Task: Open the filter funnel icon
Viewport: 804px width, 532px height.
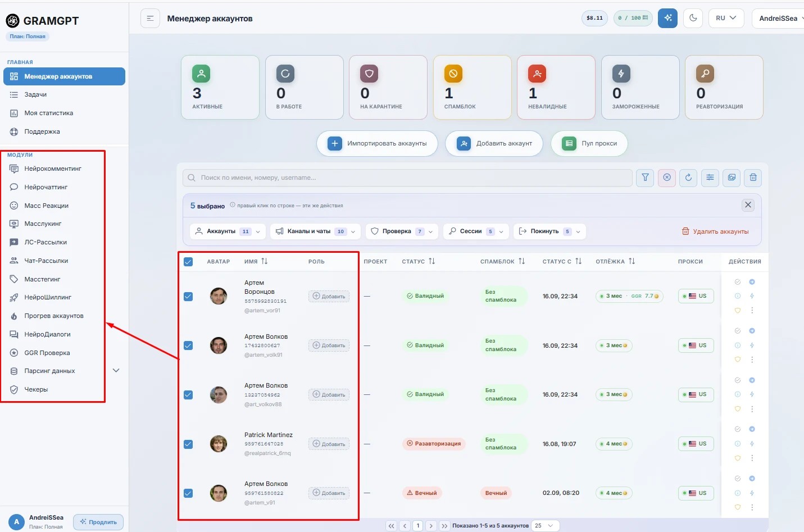Action: (645, 178)
